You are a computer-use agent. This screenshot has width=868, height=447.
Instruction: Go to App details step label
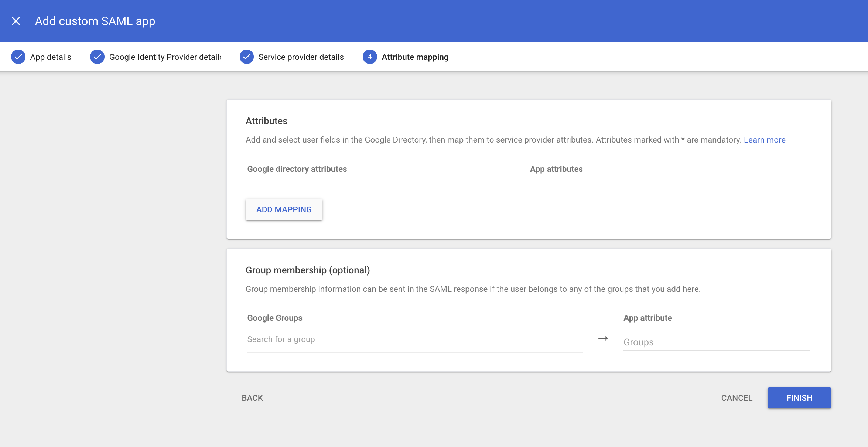(x=51, y=57)
